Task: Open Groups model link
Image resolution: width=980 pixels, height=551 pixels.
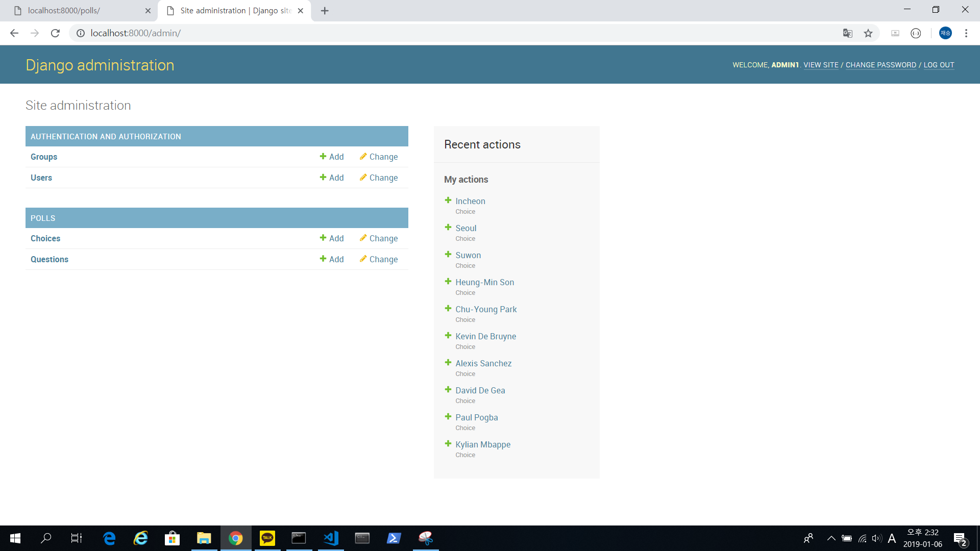Action: [44, 157]
